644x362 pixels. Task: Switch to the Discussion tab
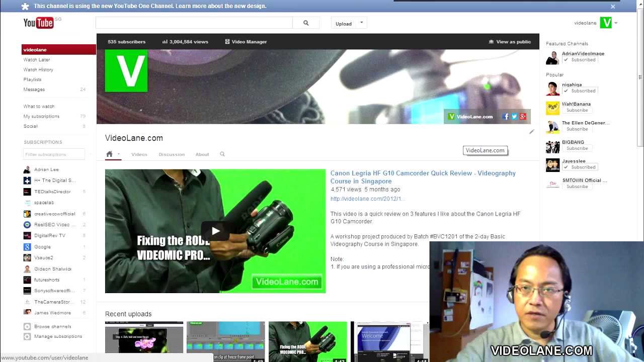(172, 154)
